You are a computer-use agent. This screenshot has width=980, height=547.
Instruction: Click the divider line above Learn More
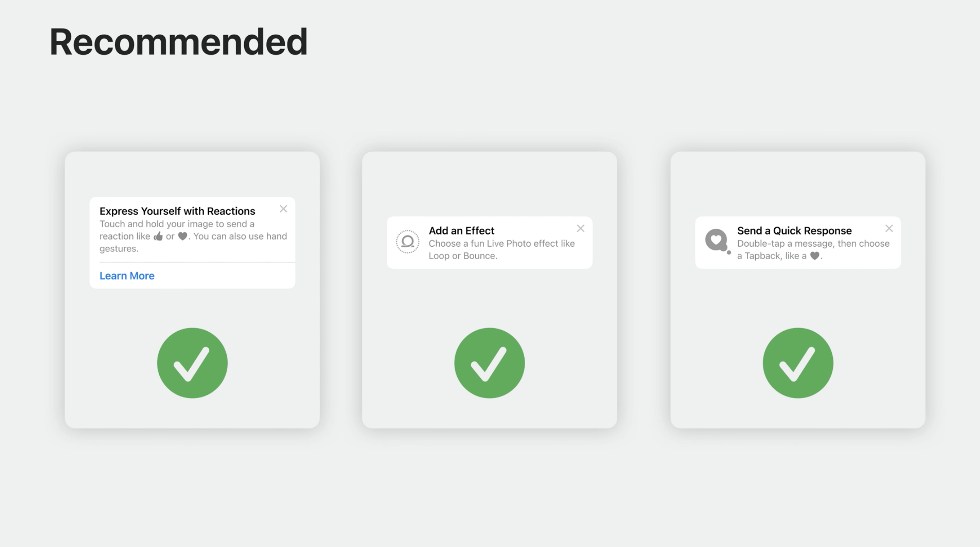[x=197, y=262]
